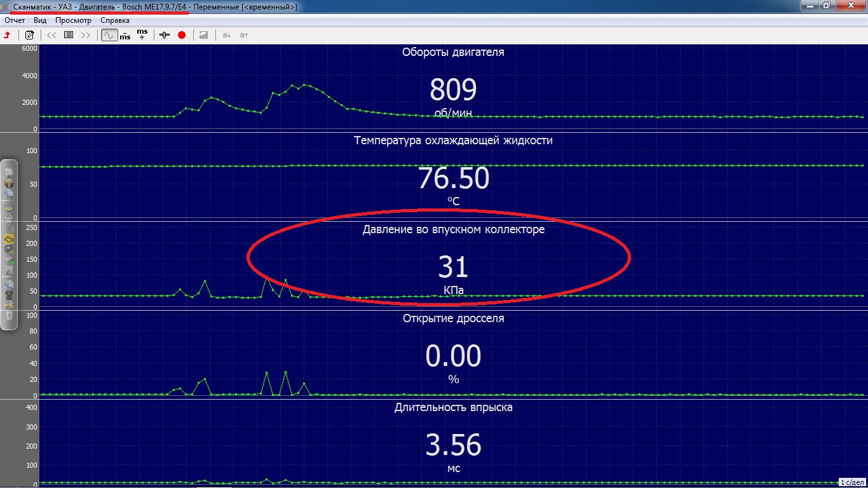
Task: Click the 0.00 throttle opening value
Action: point(453,356)
